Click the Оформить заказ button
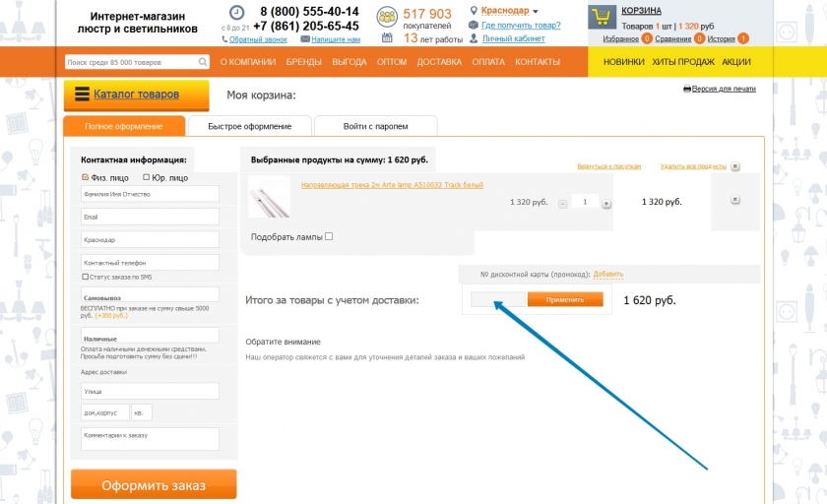 click(154, 484)
